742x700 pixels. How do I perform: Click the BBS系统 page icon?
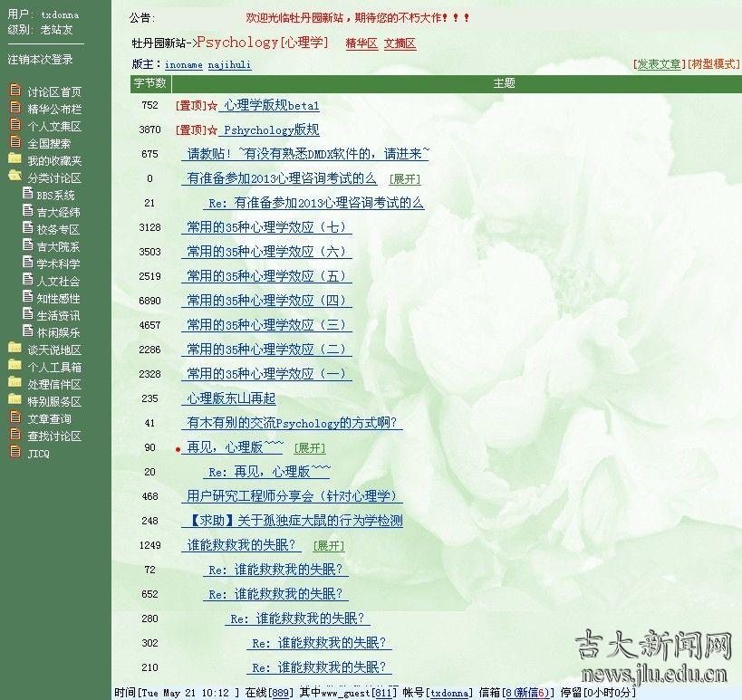tap(27, 195)
